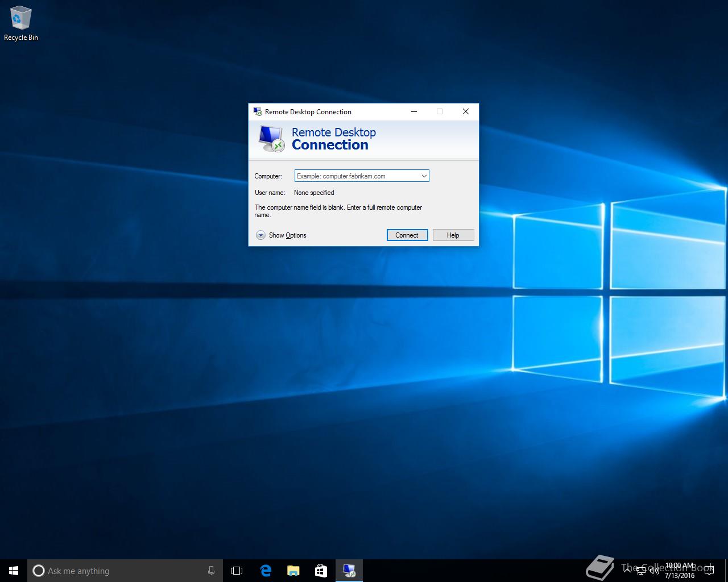The width and height of the screenshot is (728, 582).
Task: Open the Windows Store taskbar icon
Action: tap(321, 571)
